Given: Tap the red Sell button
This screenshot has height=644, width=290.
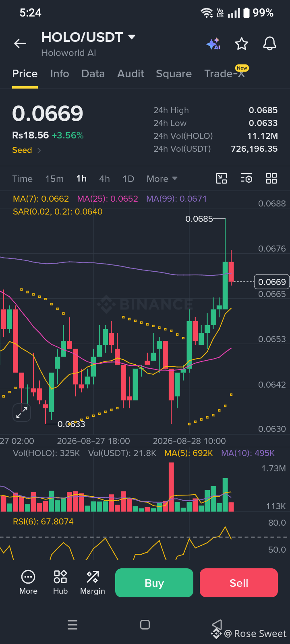Looking at the screenshot, I should tap(239, 583).
